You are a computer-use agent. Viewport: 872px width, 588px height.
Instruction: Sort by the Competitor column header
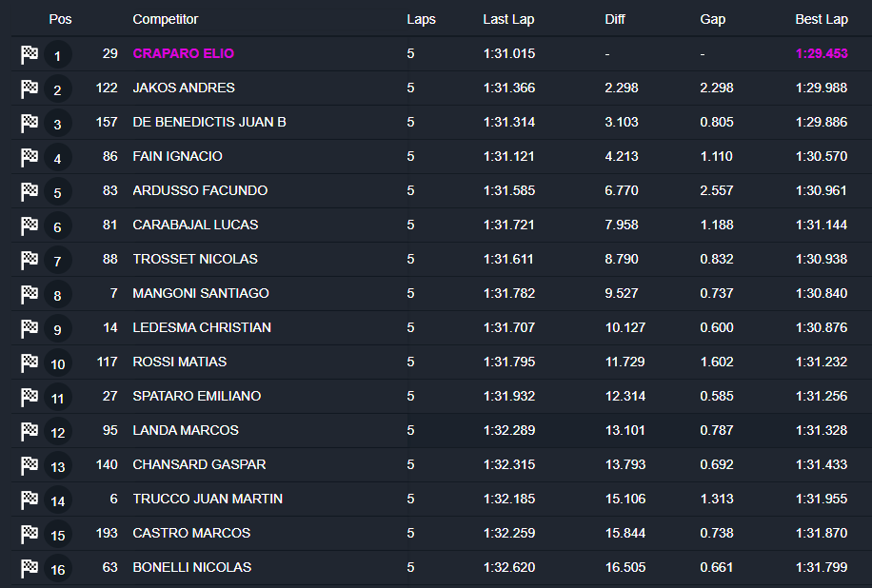pos(166,19)
